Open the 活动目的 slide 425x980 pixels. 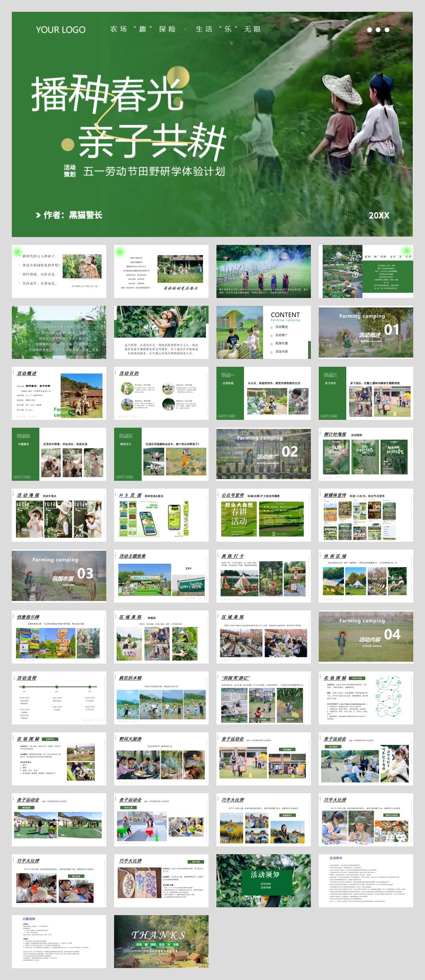(161, 393)
